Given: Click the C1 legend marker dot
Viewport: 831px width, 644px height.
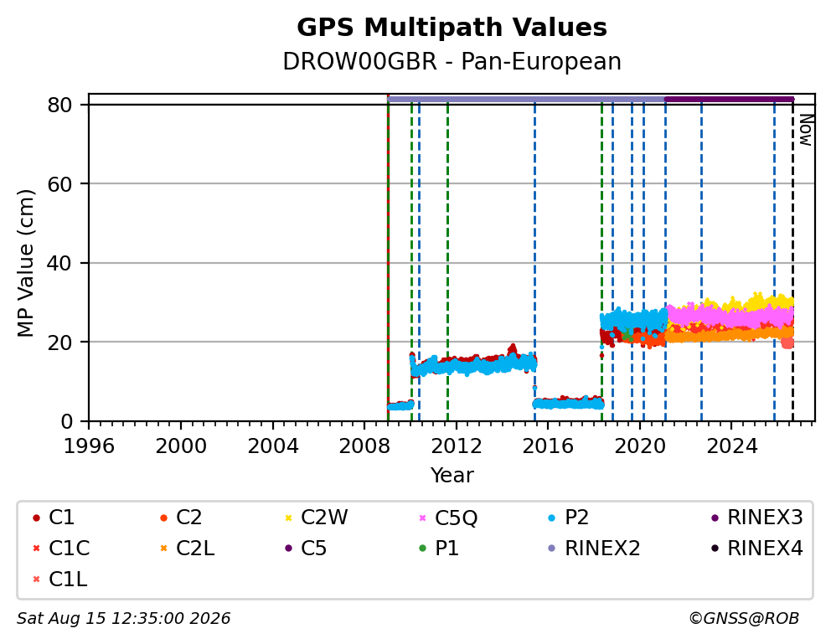Looking at the screenshot, I should pyautogui.click(x=37, y=518).
